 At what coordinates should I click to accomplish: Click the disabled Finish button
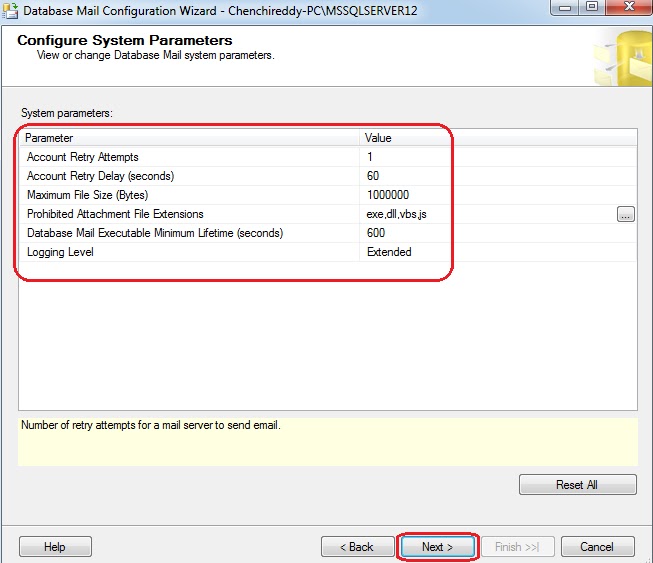[x=518, y=547]
